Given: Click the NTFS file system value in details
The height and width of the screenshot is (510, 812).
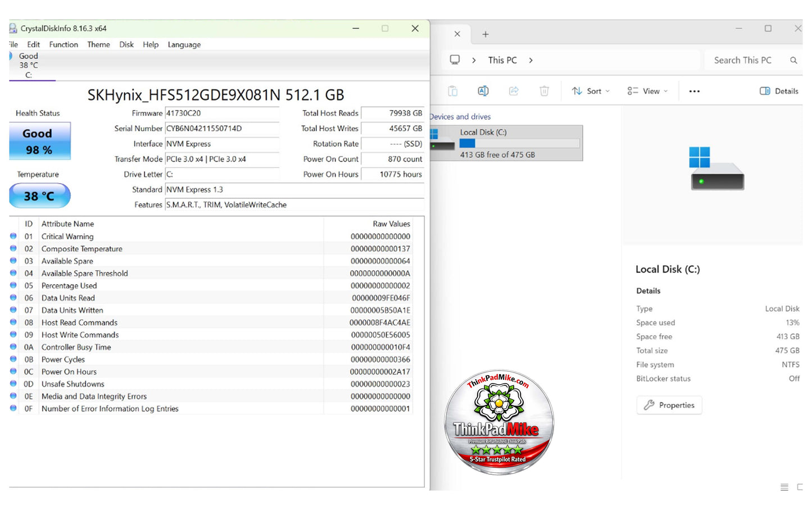Looking at the screenshot, I should [x=790, y=365].
